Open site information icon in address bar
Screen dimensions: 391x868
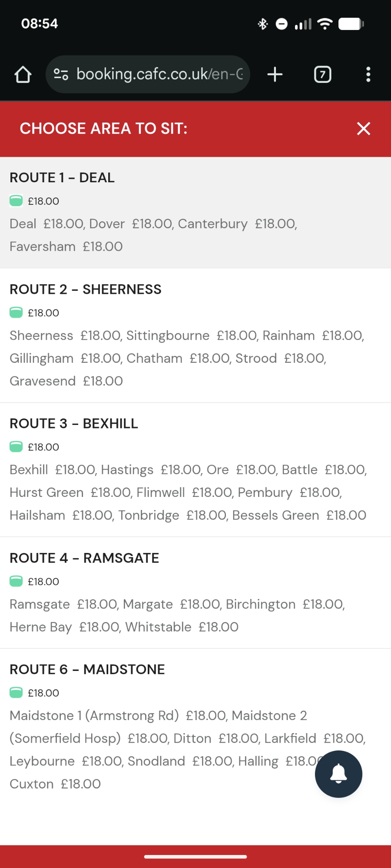pyautogui.click(x=61, y=75)
